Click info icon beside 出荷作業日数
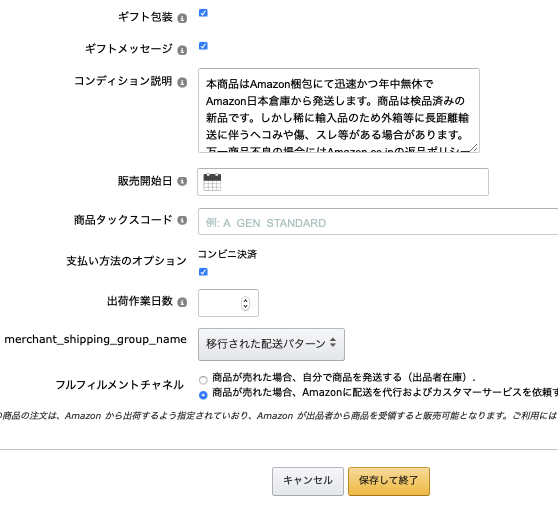The height and width of the screenshot is (506, 558). click(x=182, y=302)
